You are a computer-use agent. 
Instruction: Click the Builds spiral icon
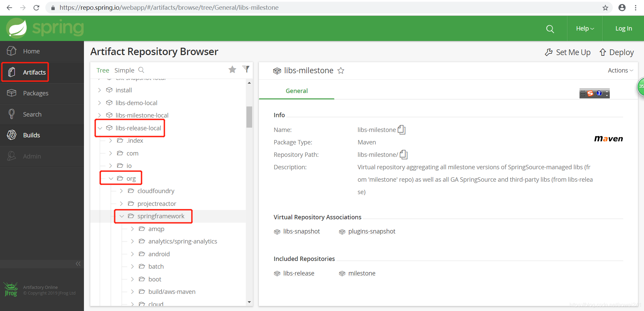click(11, 135)
